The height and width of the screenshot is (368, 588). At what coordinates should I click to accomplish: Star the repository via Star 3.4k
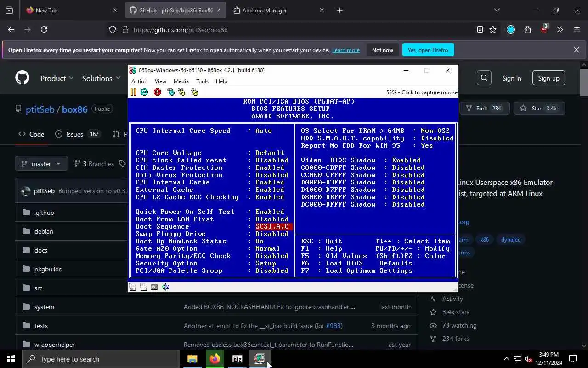539,108
